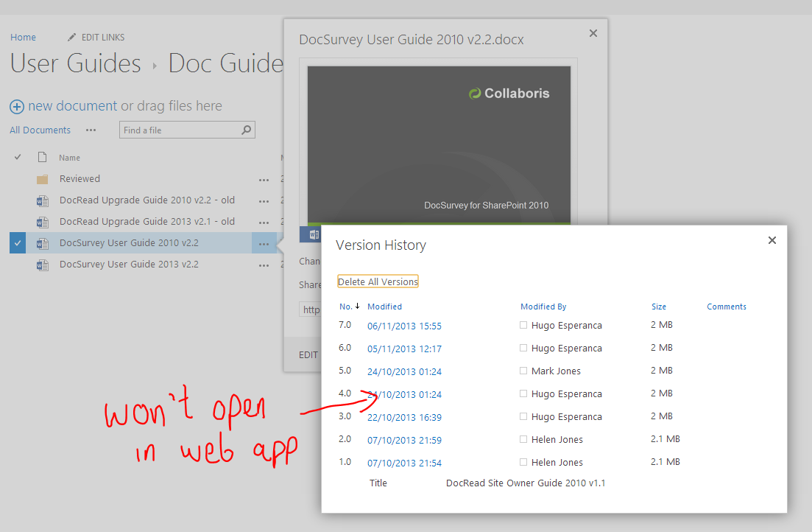This screenshot has height=532, width=812.
Task: Check presence box for Hugo Esperanca version 6.0
Action: 523,348
